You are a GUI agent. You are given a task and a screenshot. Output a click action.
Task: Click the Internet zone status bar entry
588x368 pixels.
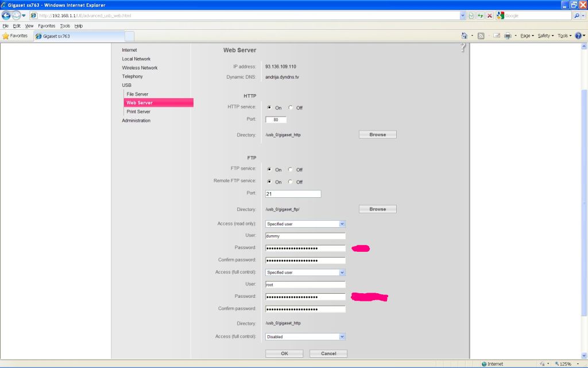pyautogui.click(x=492, y=364)
